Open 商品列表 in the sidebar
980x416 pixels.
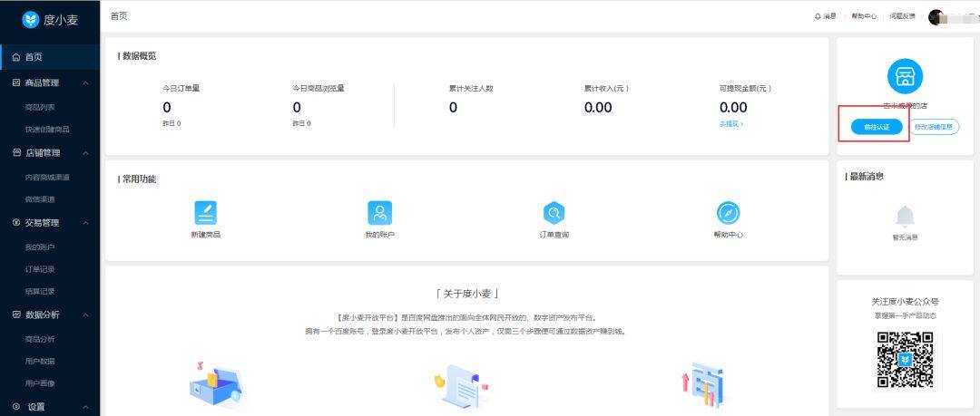[x=40, y=108]
